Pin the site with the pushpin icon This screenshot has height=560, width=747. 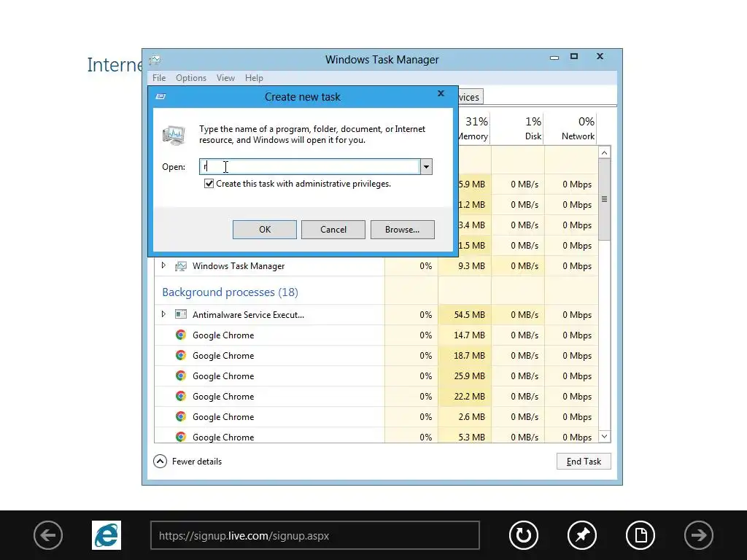coord(582,535)
